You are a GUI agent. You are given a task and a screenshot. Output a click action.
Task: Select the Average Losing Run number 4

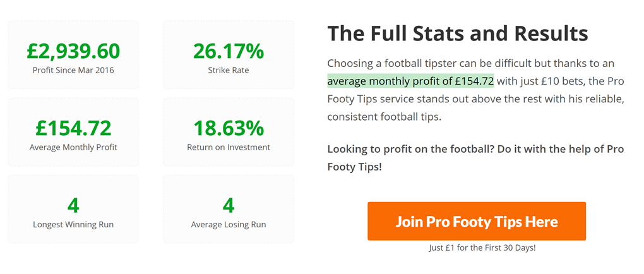pos(229,206)
